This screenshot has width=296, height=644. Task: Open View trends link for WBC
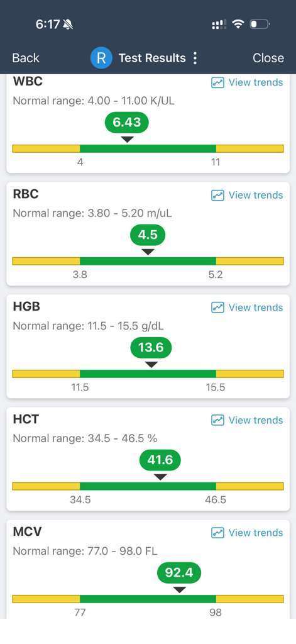256,82
